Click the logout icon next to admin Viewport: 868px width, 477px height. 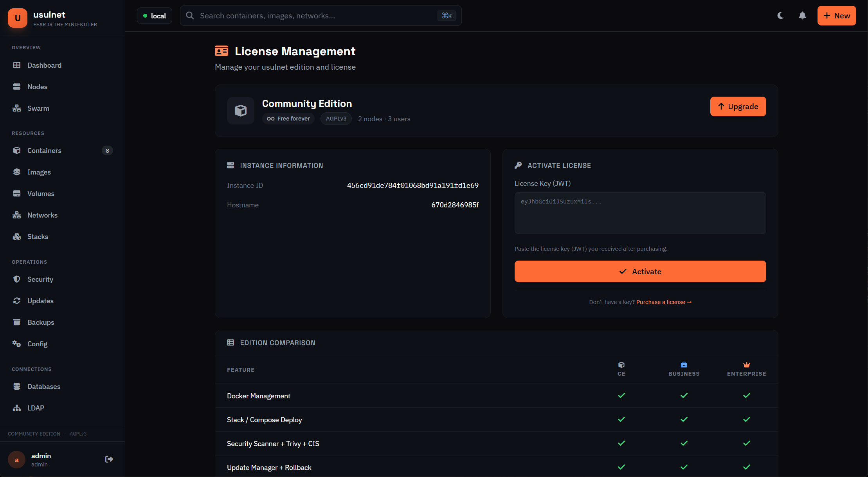(109, 459)
